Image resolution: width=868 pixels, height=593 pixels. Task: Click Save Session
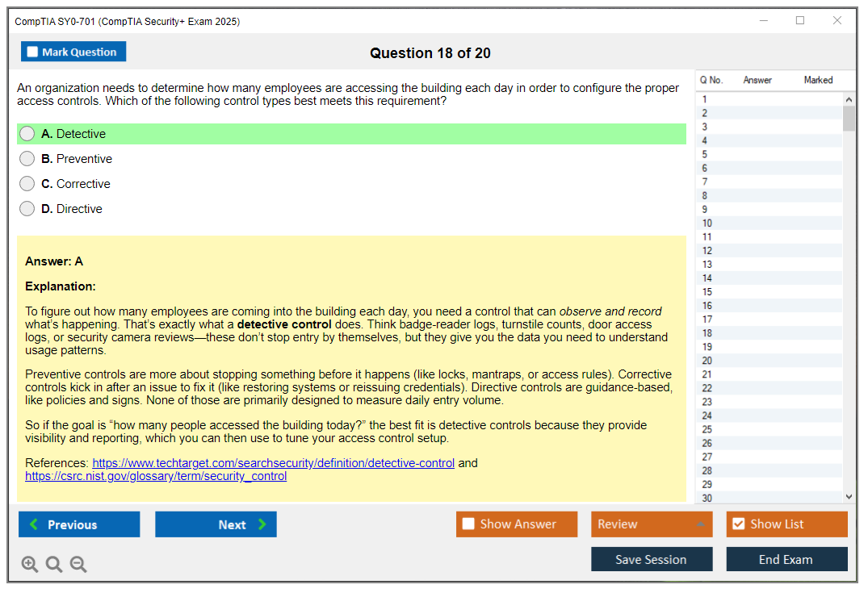(652, 558)
